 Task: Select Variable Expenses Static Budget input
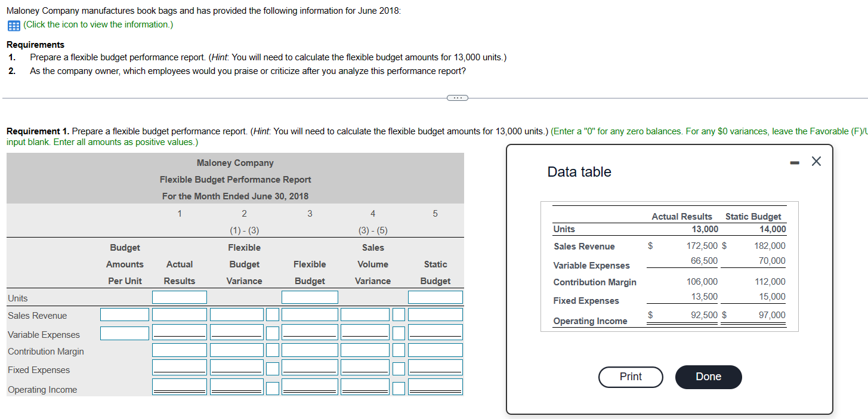point(435,332)
